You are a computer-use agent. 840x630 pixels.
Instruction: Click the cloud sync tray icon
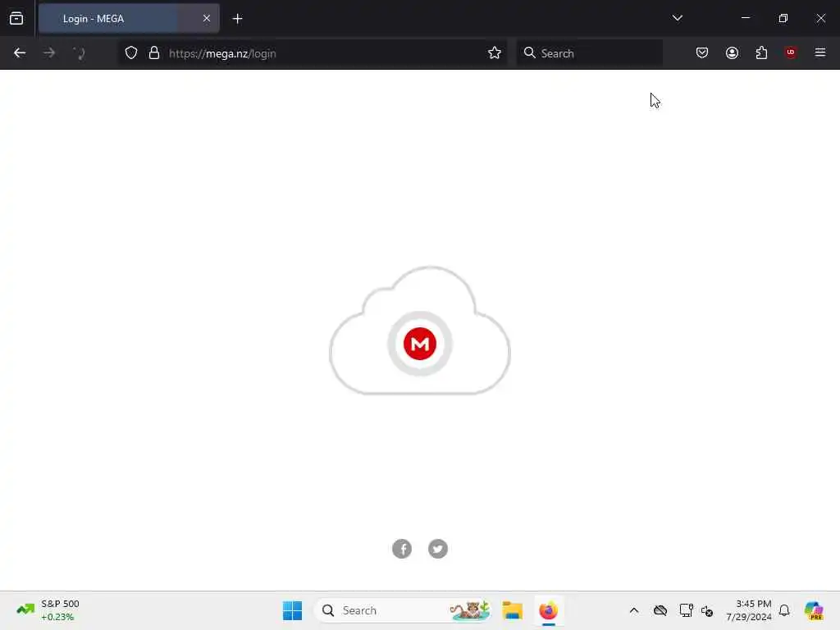pyautogui.click(x=660, y=610)
